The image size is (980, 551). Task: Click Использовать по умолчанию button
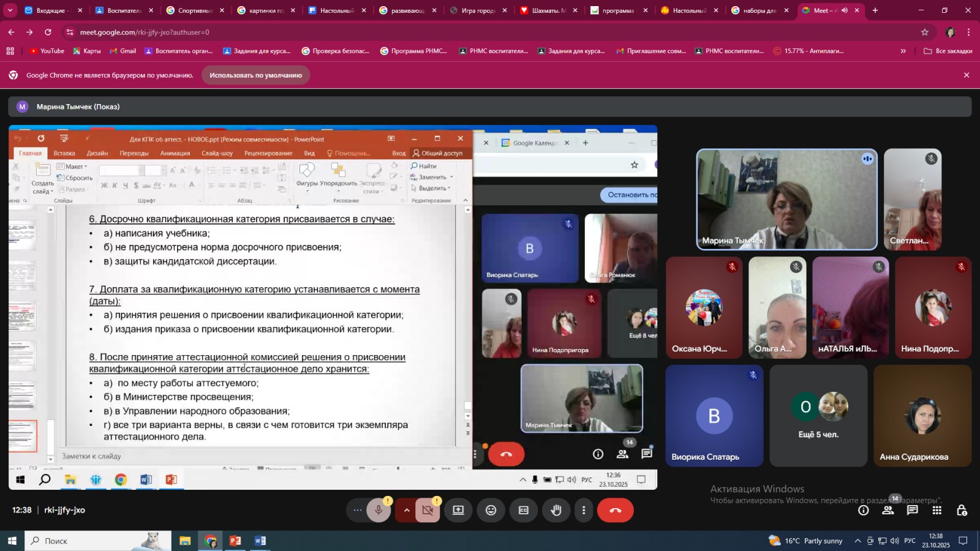(x=255, y=75)
